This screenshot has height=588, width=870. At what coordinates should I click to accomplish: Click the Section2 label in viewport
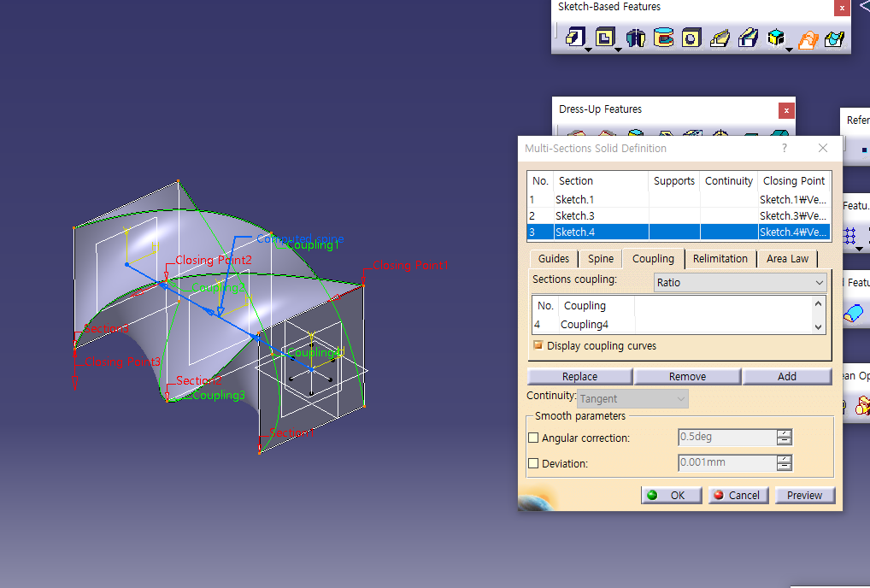point(199,380)
